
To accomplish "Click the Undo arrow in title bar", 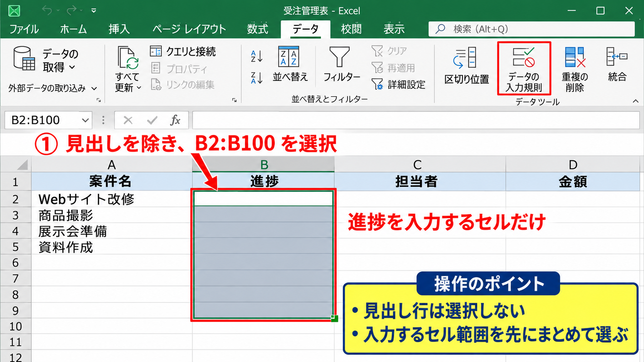I will coord(47,10).
